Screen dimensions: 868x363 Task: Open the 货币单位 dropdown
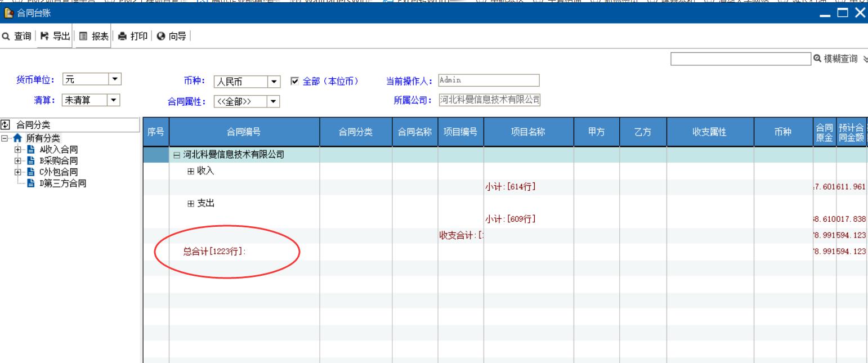point(115,80)
